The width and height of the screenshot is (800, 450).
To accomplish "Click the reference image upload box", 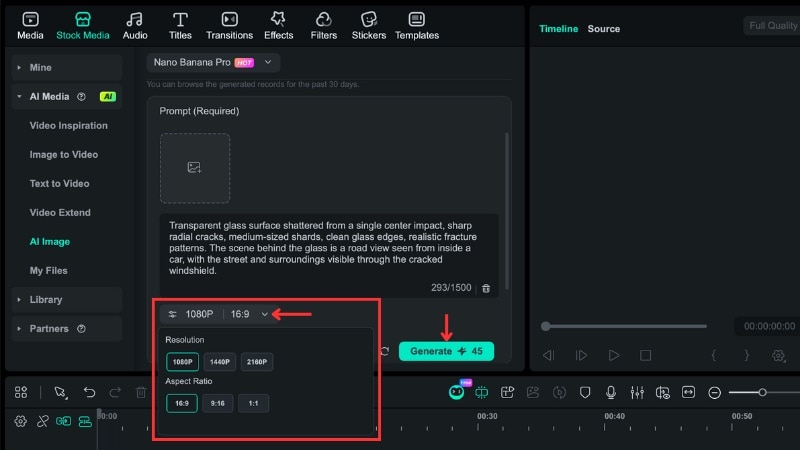I will point(195,168).
